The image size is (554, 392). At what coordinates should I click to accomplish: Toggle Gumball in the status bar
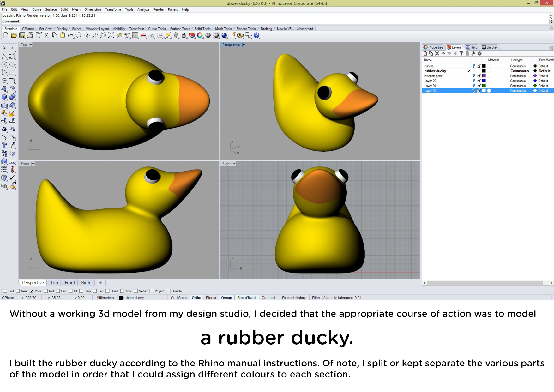click(x=268, y=298)
